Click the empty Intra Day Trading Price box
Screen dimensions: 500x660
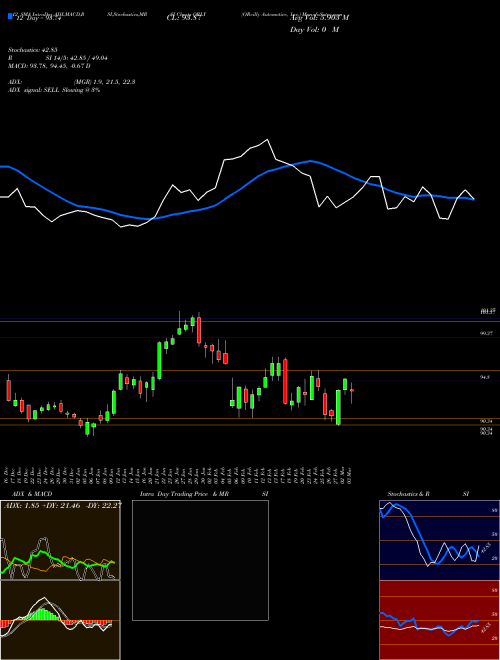tap(200, 560)
